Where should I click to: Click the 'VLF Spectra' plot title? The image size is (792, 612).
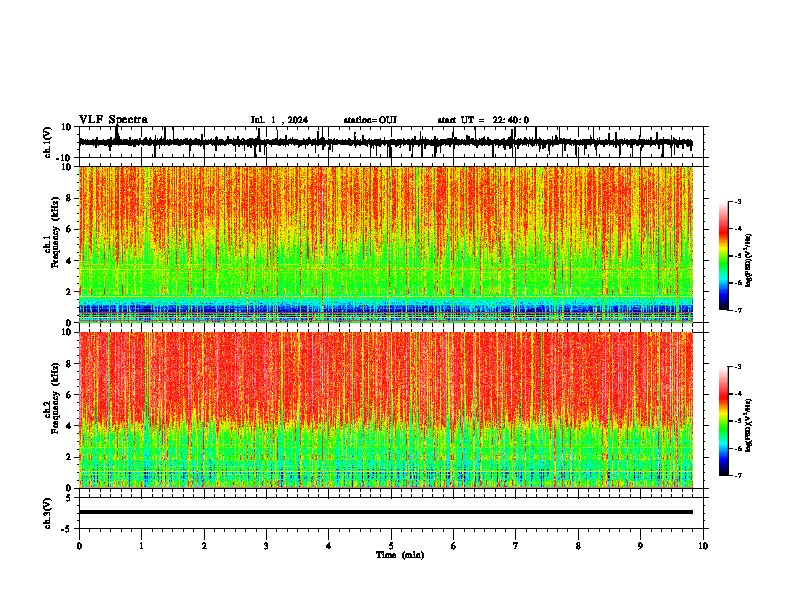pos(113,120)
